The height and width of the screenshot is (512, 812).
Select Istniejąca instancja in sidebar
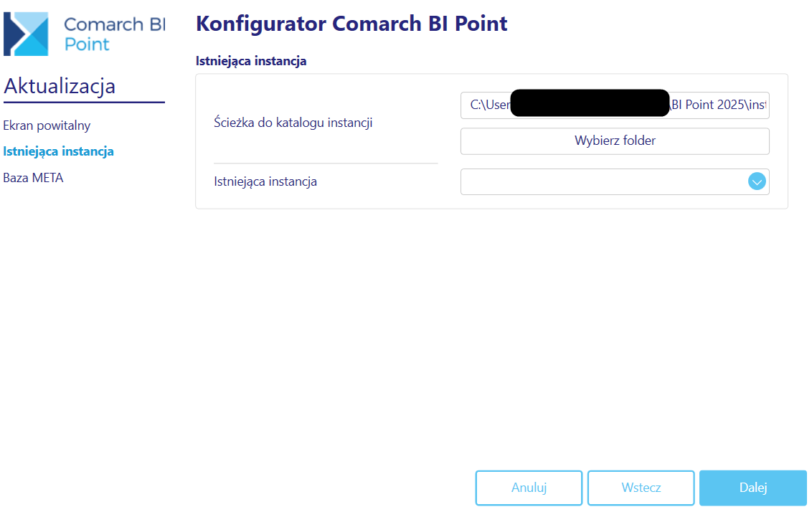59,151
